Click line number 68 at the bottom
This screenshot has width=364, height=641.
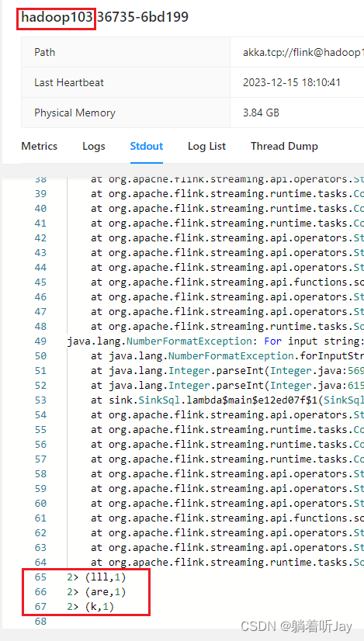click(x=40, y=622)
